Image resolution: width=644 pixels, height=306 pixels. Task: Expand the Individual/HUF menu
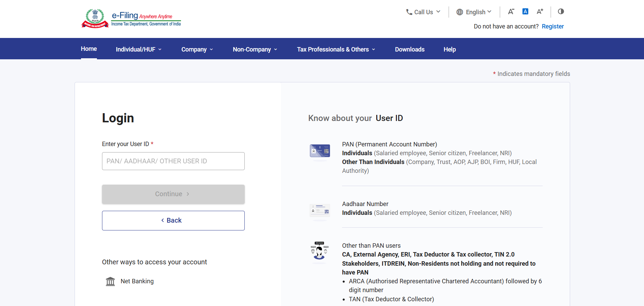(x=139, y=49)
